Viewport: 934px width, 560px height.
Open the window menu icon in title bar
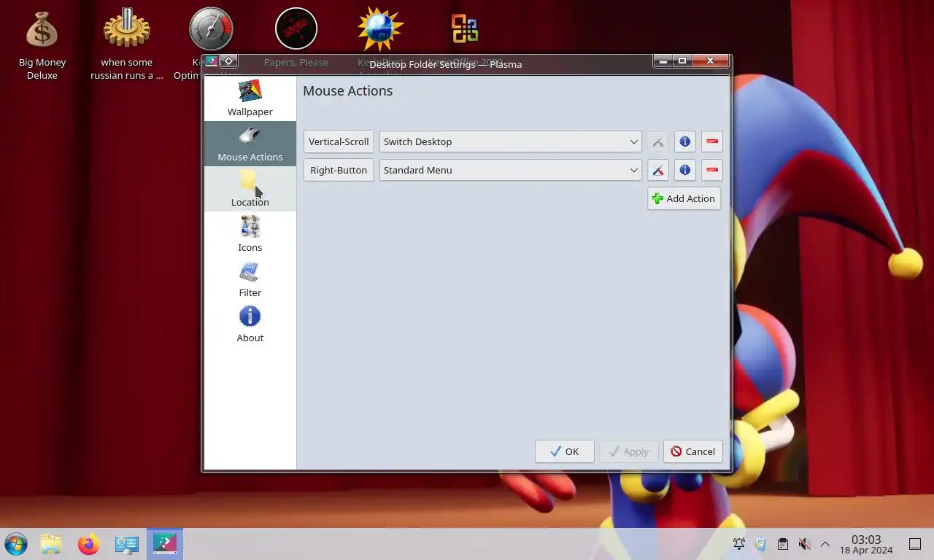211,61
